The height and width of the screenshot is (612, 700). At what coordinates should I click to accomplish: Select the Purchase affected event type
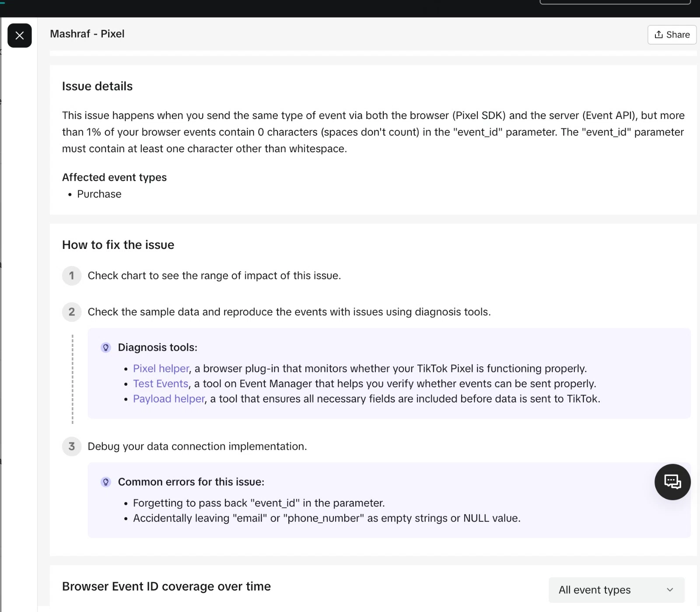(99, 194)
